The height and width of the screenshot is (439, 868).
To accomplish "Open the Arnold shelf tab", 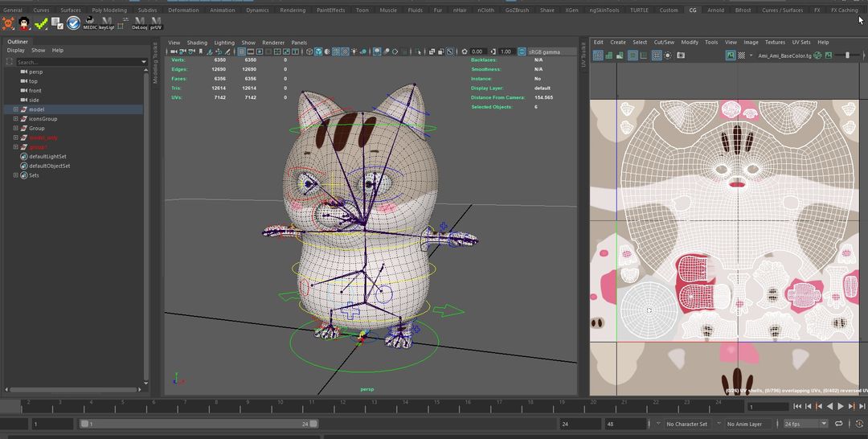I will click(x=715, y=10).
